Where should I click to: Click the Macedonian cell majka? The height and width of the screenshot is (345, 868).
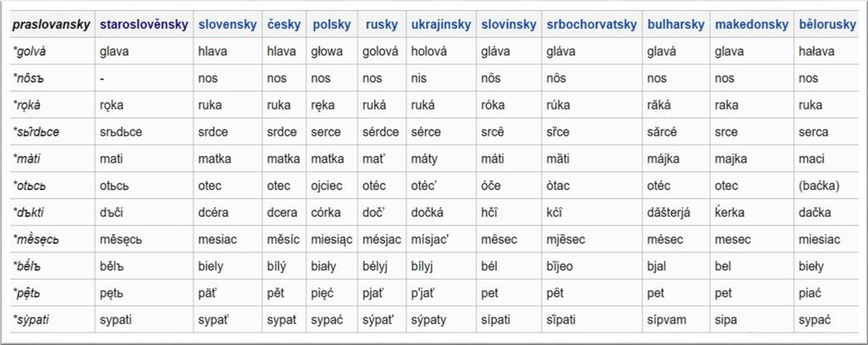tap(730, 159)
